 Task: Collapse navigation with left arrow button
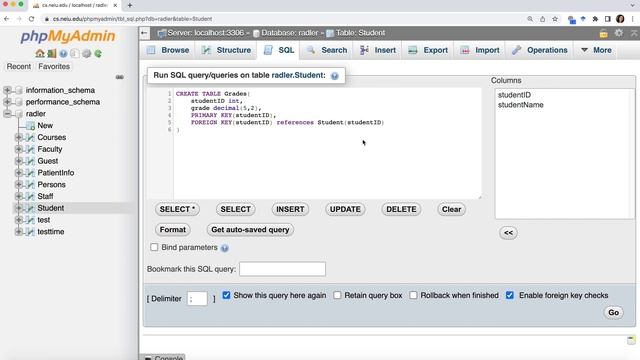[144, 33]
